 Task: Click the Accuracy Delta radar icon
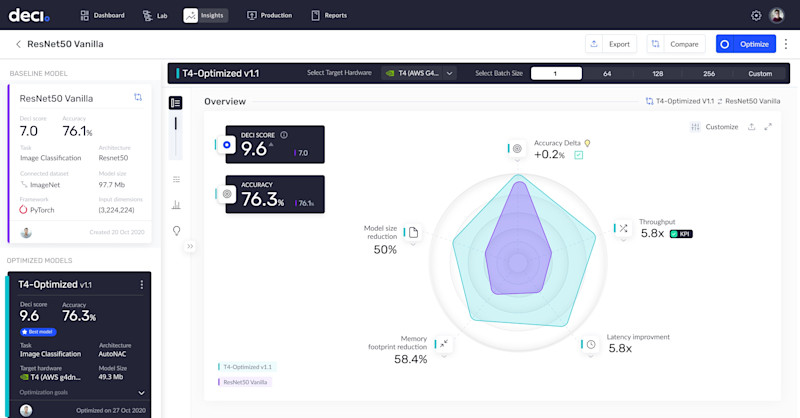click(517, 149)
